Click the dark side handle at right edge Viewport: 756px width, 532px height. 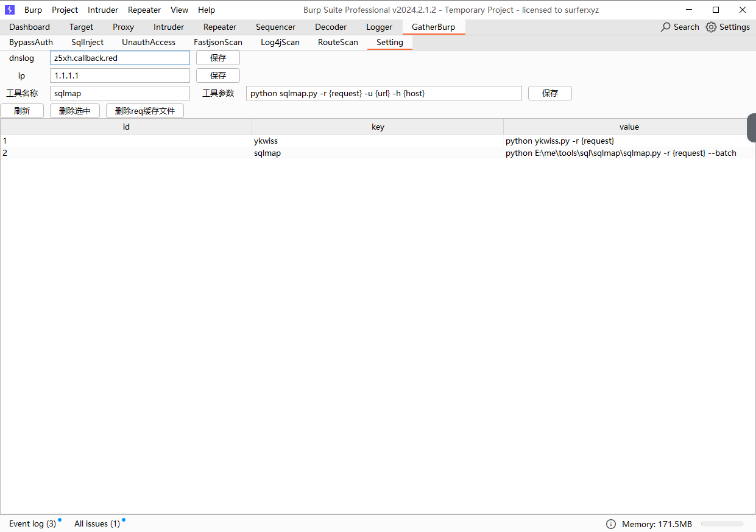(752, 127)
